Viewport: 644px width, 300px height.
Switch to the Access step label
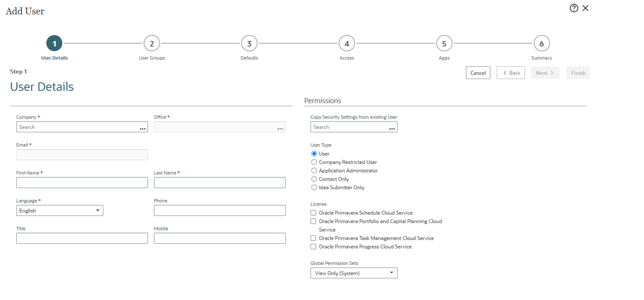pyautogui.click(x=346, y=58)
